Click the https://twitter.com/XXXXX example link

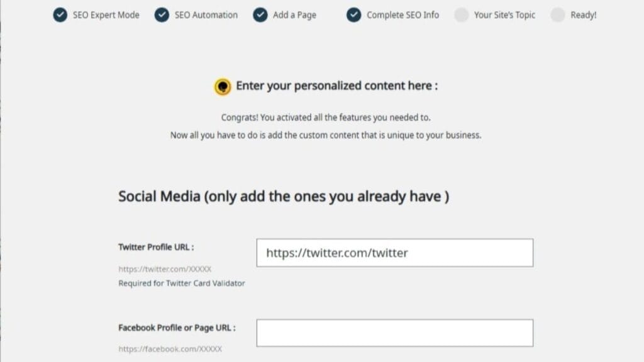[165, 268]
